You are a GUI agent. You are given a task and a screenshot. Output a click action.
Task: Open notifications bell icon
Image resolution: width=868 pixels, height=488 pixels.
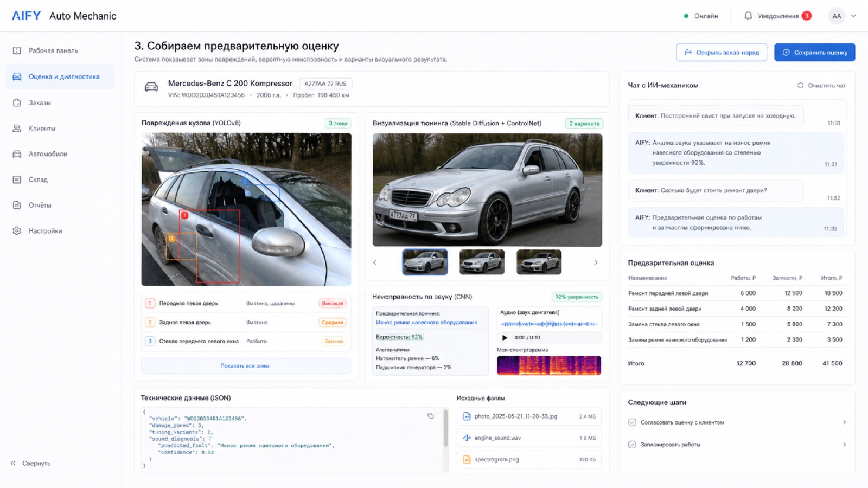click(748, 16)
